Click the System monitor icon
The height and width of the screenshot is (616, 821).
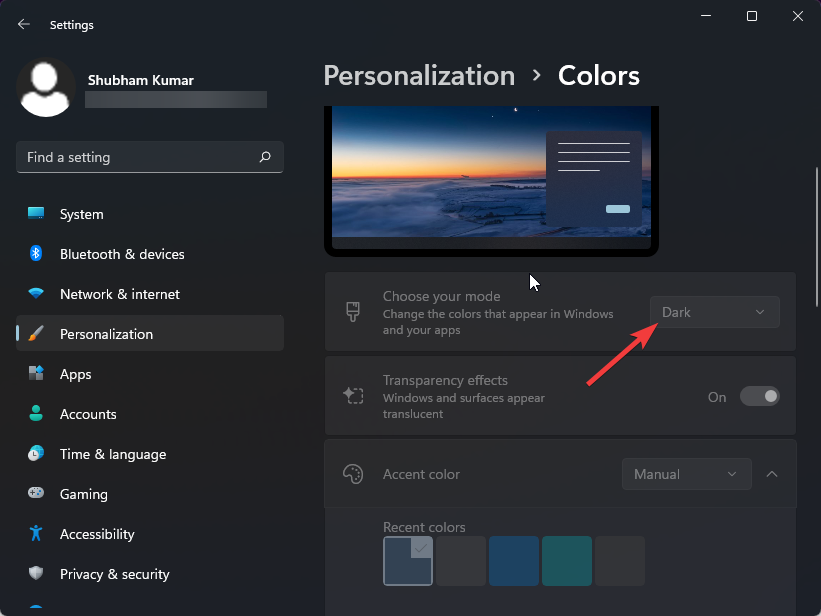coord(36,213)
